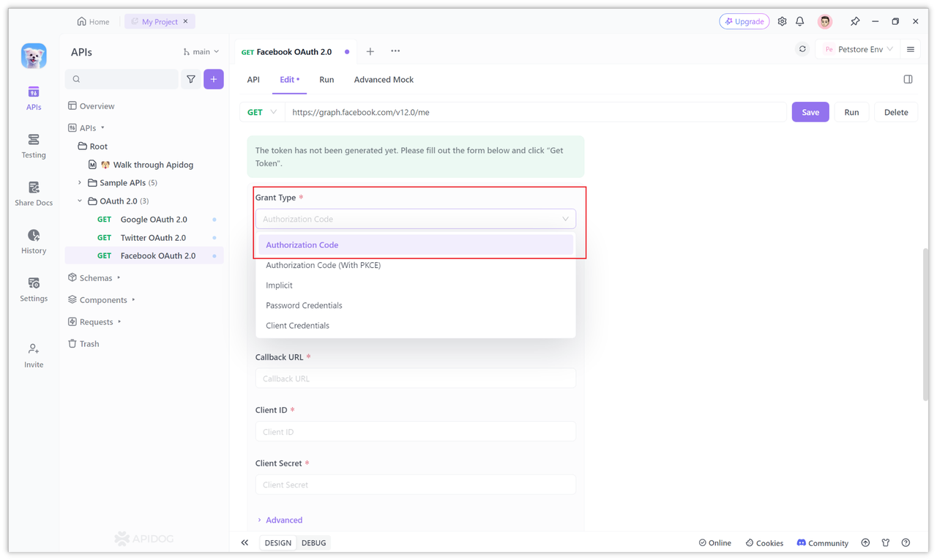Choose Implicit grant type
Screen dimensions: 937x560
[415, 285]
